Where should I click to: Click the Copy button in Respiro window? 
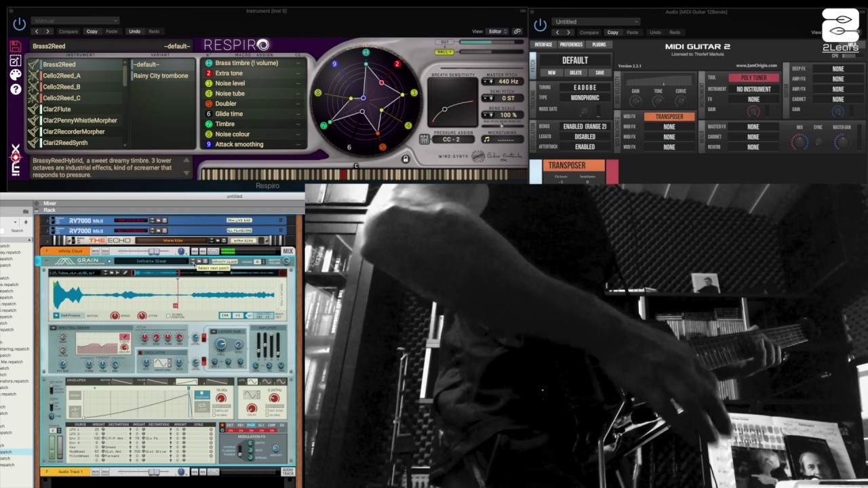[x=92, y=31]
